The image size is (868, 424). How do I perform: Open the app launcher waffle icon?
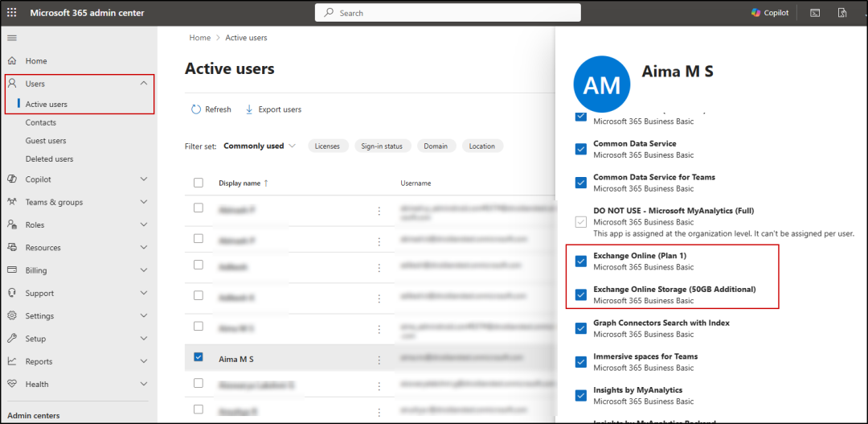point(11,13)
